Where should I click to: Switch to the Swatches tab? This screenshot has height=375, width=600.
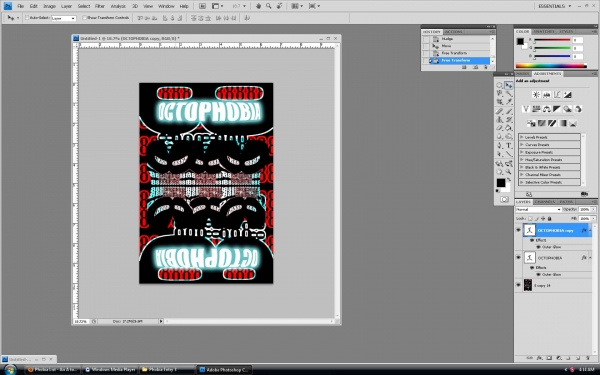click(543, 31)
